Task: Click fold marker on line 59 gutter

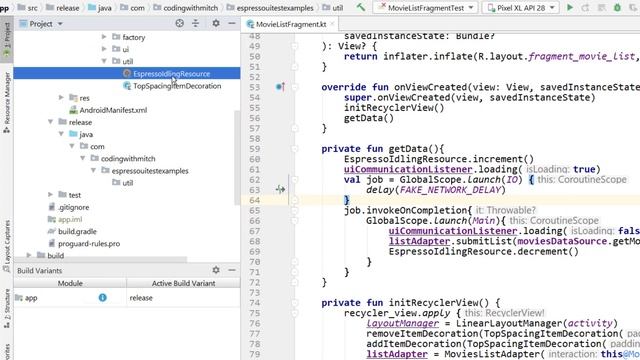Action: coord(295,148)
